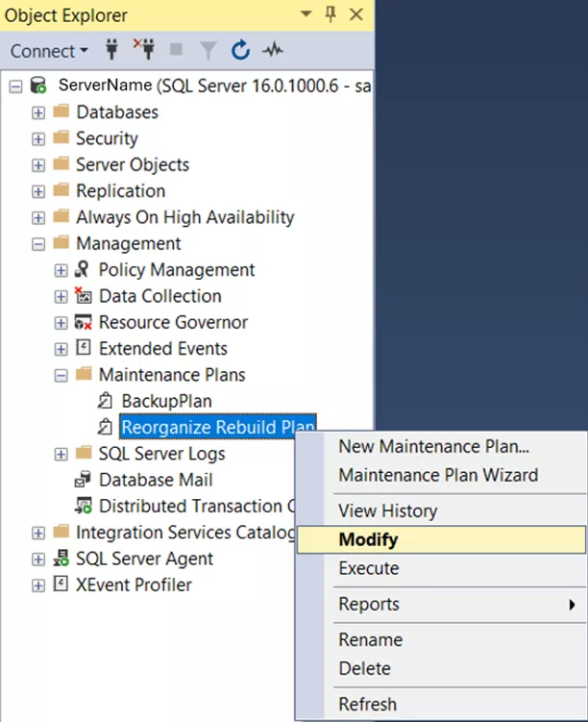Expand the Integration Services Catalogs node

(38, 533)
